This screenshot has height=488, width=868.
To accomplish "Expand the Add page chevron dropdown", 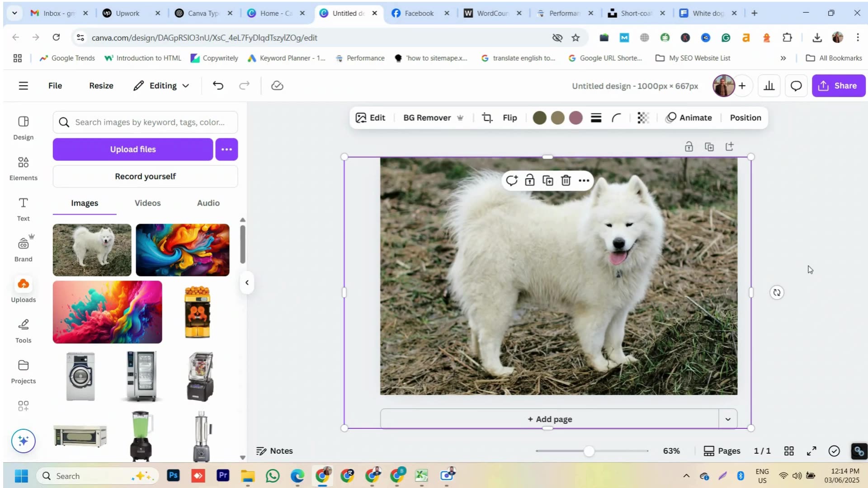I will tap(728, 419).
